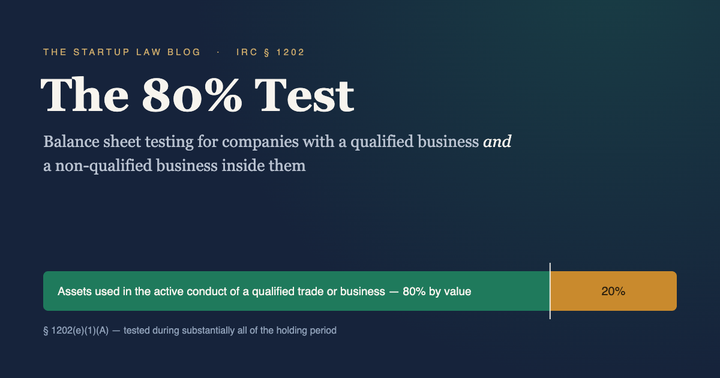Click the "non-qualified business" phrase in subtitle
The image size is (720, 378).
click(x=136, y=166)
